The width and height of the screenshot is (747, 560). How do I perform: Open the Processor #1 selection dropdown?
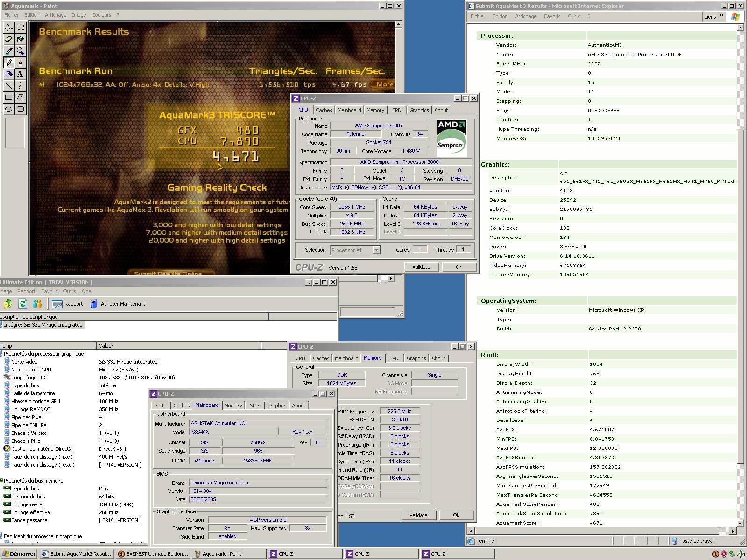376,250
